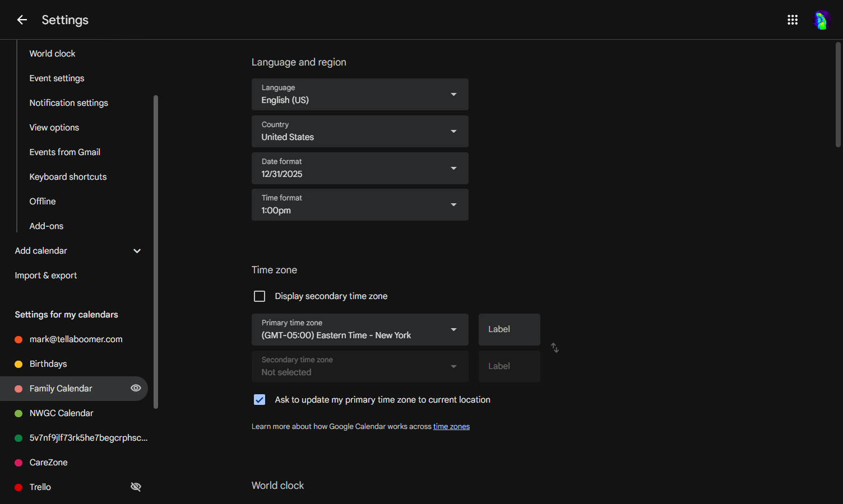Image resolution: width=843 pixels, height=504 pixels.
Task: Open the Date format dropdown
Action: (x=360, y=168)
